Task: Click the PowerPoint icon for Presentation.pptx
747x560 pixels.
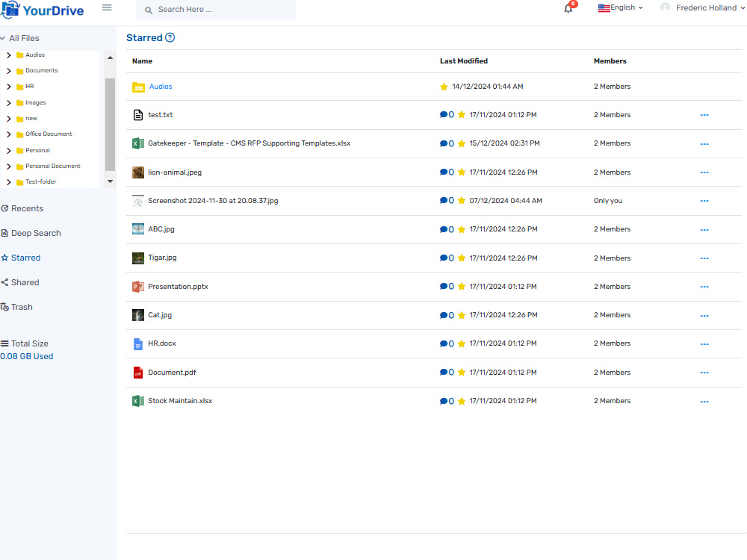Action: click(138, 287)
